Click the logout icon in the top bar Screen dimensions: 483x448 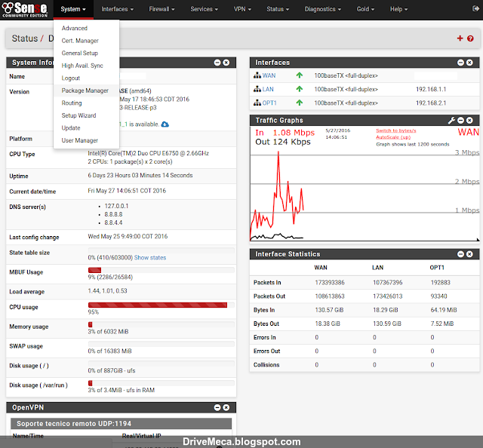[475, 8]
